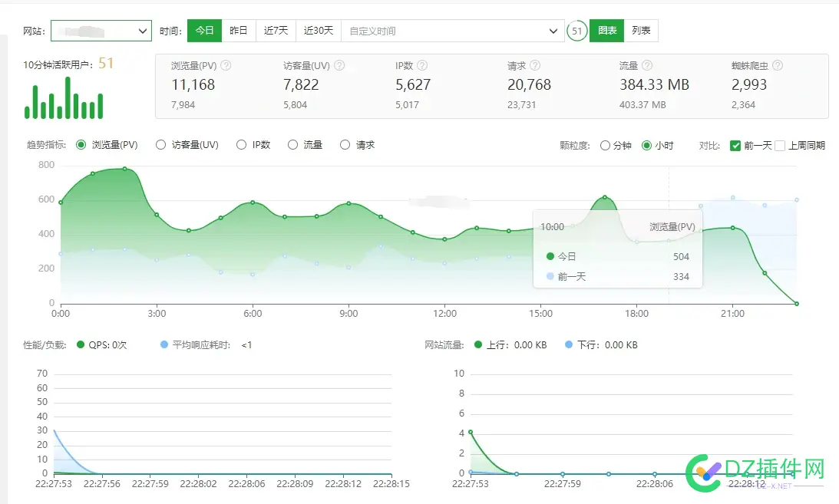This screenshot has width=839, height=504.
Task: Set granularity to 分钟
Action: [x=605, y=146]
